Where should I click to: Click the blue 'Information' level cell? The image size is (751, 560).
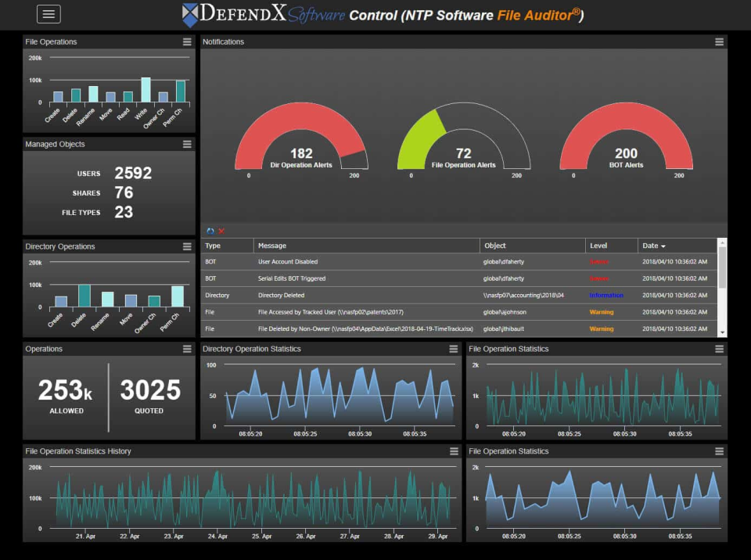coord(606,295)
